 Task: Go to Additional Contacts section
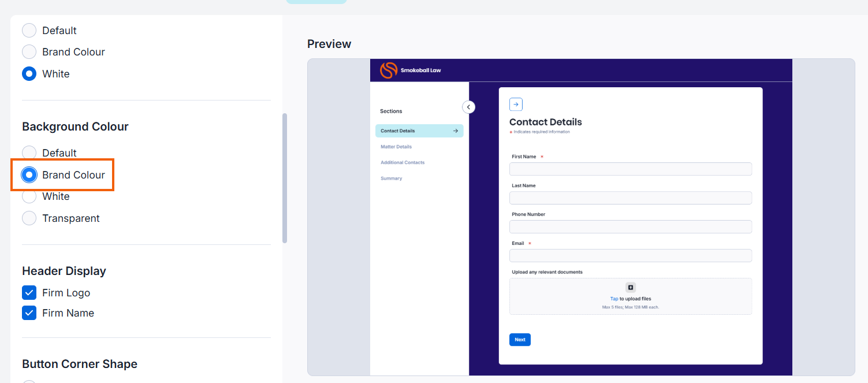[x=403, y=162]
